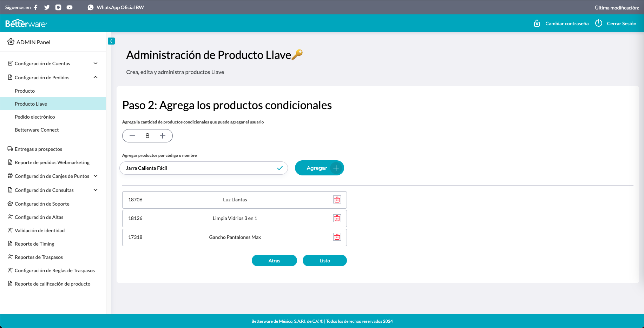The image size is (644, 328).
Task: Collapse Configuración de Pedidos section
Action: (x=96, y=77)
